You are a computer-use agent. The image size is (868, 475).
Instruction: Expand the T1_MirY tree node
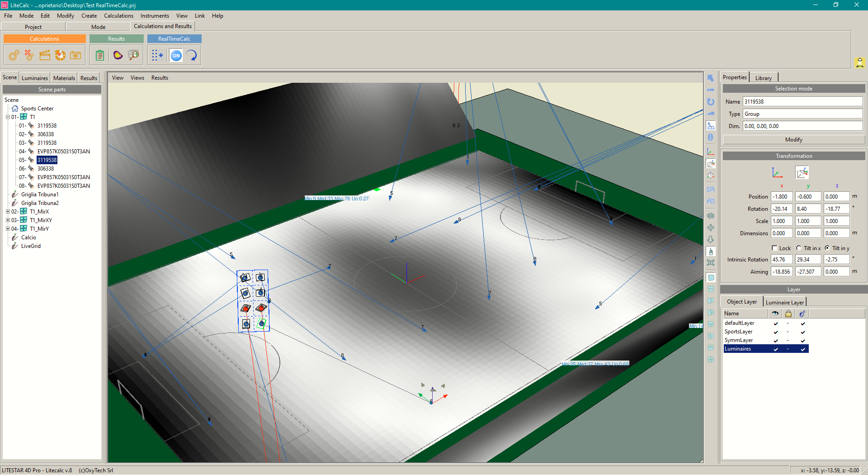point(8,229)
